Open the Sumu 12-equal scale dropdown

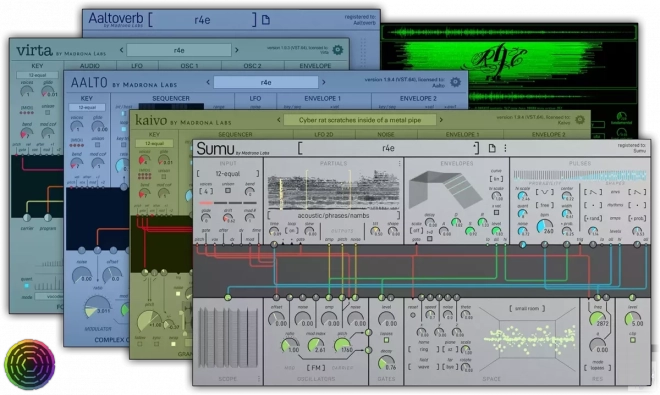coord(228,173)
